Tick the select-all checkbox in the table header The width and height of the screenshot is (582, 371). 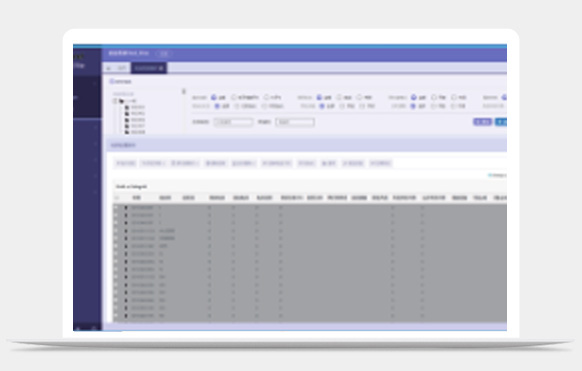(x=116, y=198)
